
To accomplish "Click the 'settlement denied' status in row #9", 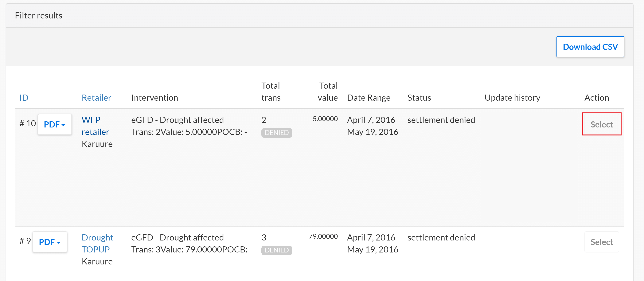I will (x=441, y=237).
